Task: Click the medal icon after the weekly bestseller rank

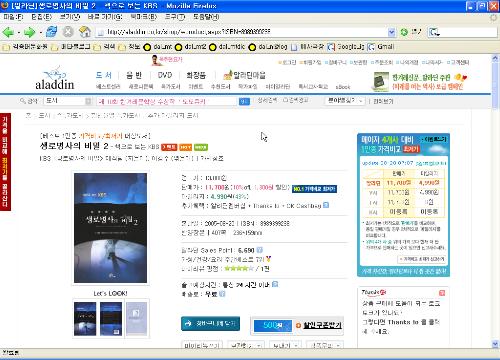Action: [268, 259]
